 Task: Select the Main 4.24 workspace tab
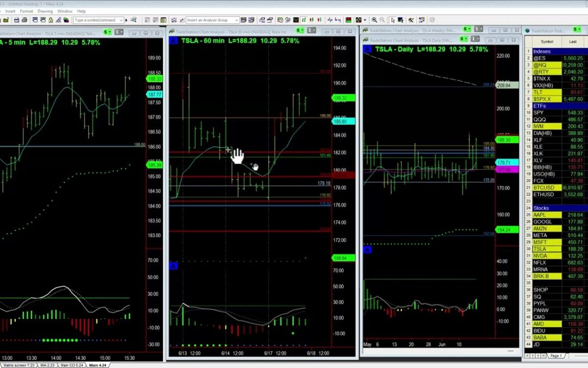[x=97, y=365]
